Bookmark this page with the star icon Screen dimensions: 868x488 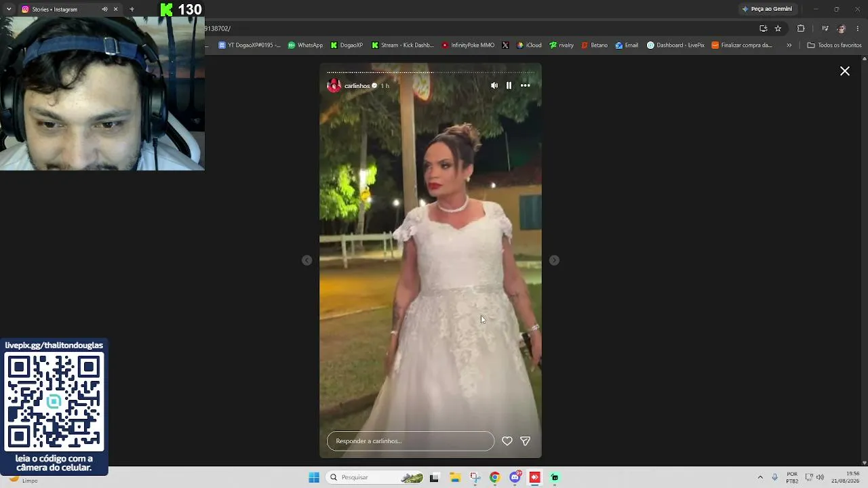[x=778, y=28]
